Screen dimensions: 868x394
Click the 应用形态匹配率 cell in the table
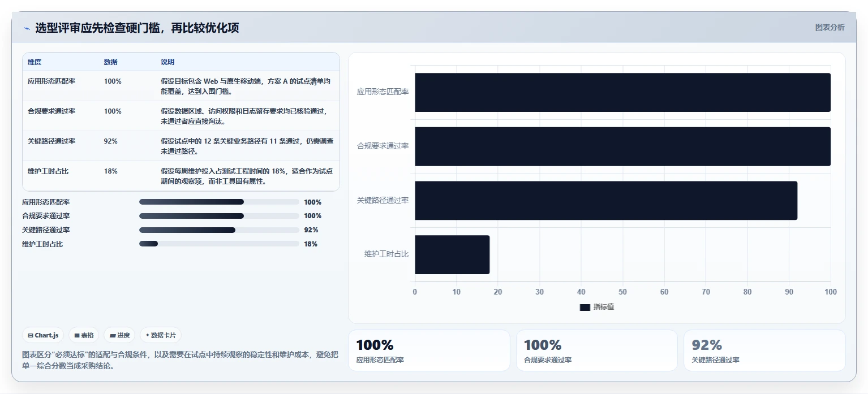coord(51,81)
